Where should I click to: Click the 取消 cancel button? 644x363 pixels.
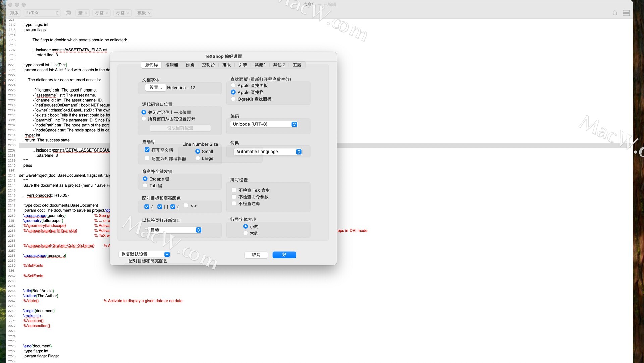pos(256,255)
